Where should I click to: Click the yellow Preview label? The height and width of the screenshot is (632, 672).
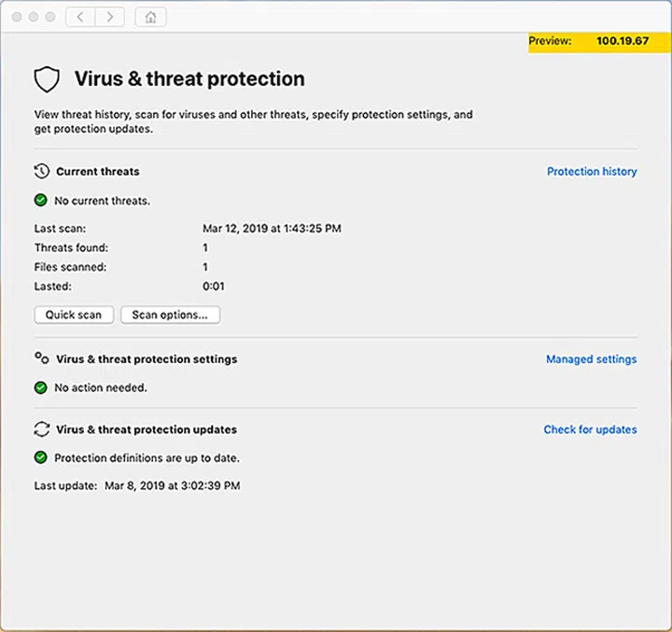[550, 42]
